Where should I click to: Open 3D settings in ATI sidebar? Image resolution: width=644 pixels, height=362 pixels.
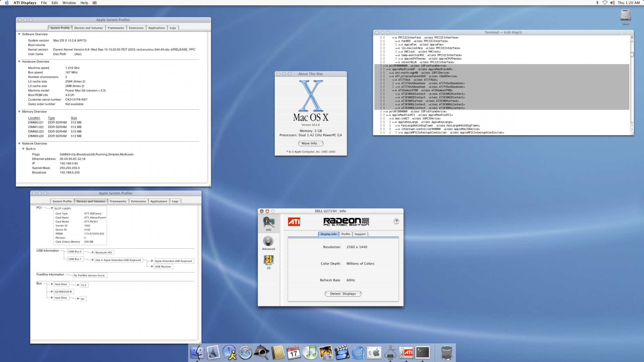(269, 262)
